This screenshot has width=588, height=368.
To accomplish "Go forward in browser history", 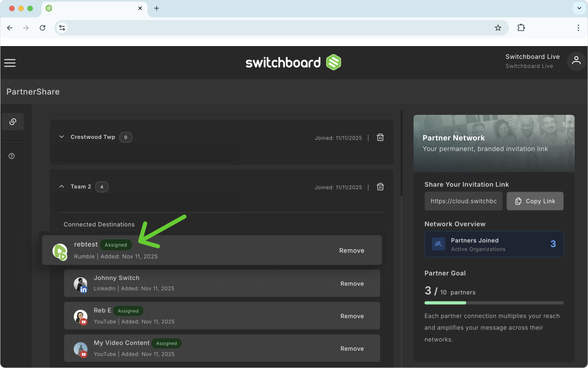I will [x=26, y=28].
